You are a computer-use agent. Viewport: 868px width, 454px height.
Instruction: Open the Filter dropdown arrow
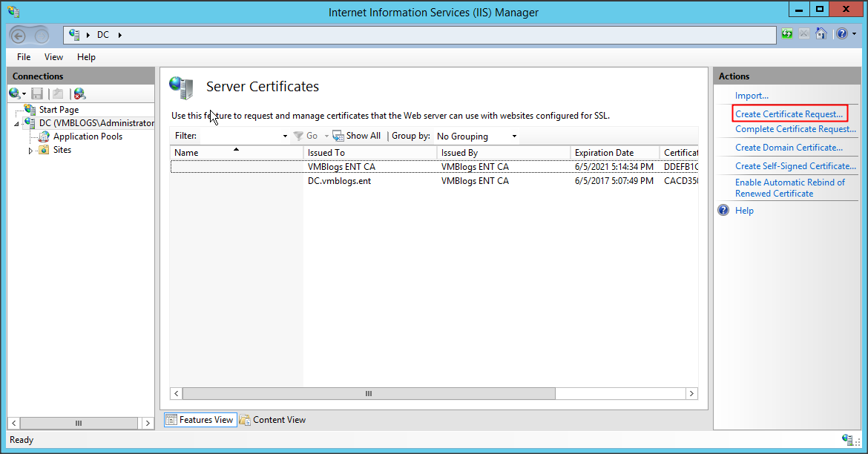[x=285, y=136]
